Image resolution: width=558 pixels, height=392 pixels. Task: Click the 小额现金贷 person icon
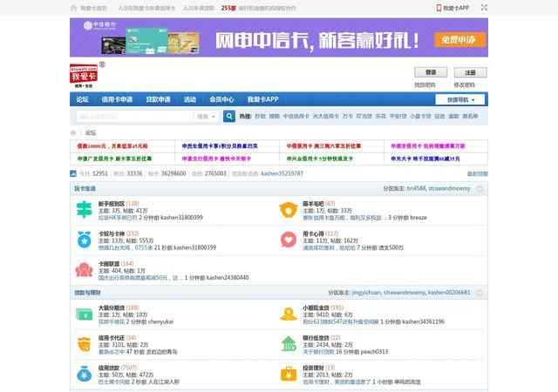[x=289, y=314]
